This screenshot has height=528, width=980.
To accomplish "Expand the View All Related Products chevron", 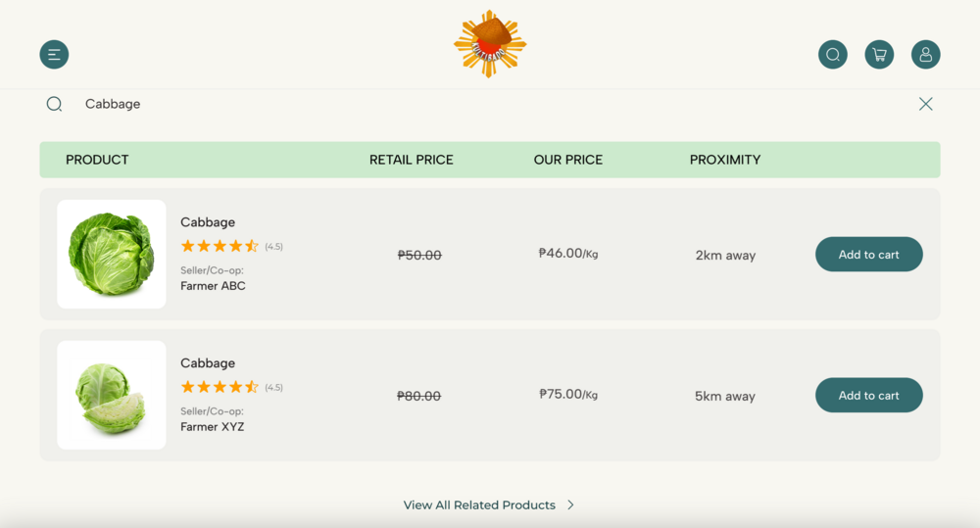I will [570, 505].
